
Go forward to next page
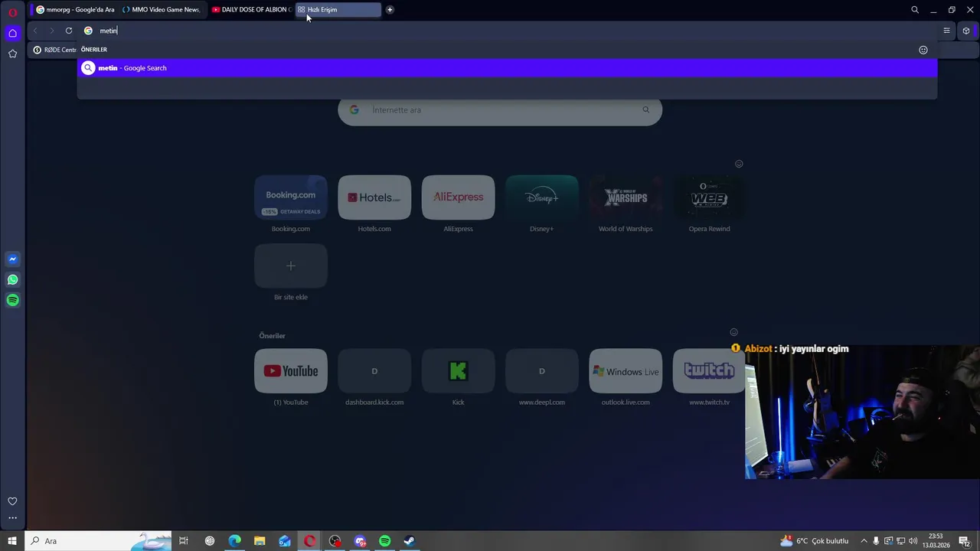[51, 31]
